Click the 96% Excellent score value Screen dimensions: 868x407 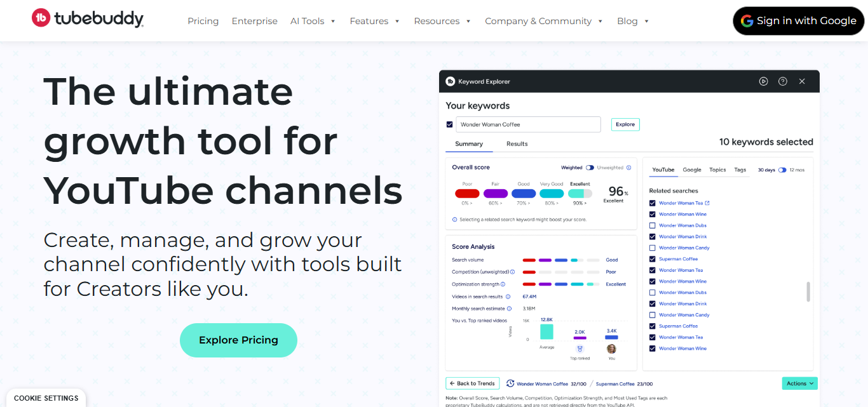[x=616, y=193]
